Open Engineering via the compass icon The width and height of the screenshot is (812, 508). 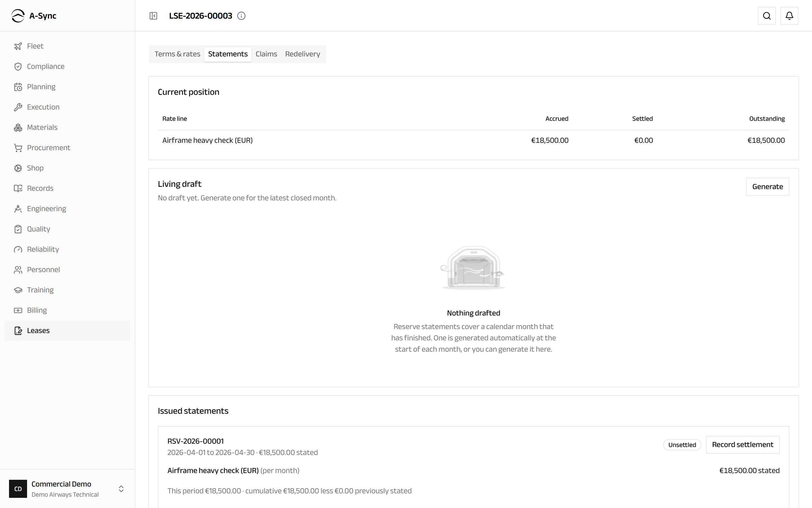pyautogui.click(x=18, y=209)
